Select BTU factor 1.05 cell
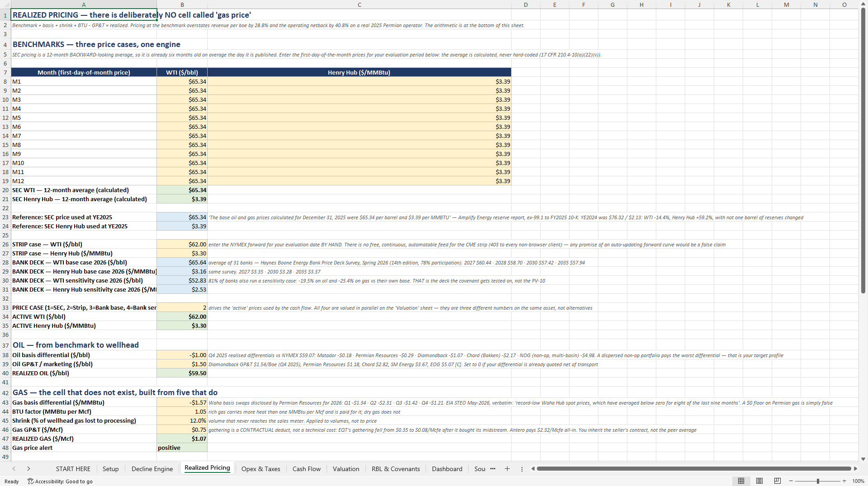 tap(182, 411)
